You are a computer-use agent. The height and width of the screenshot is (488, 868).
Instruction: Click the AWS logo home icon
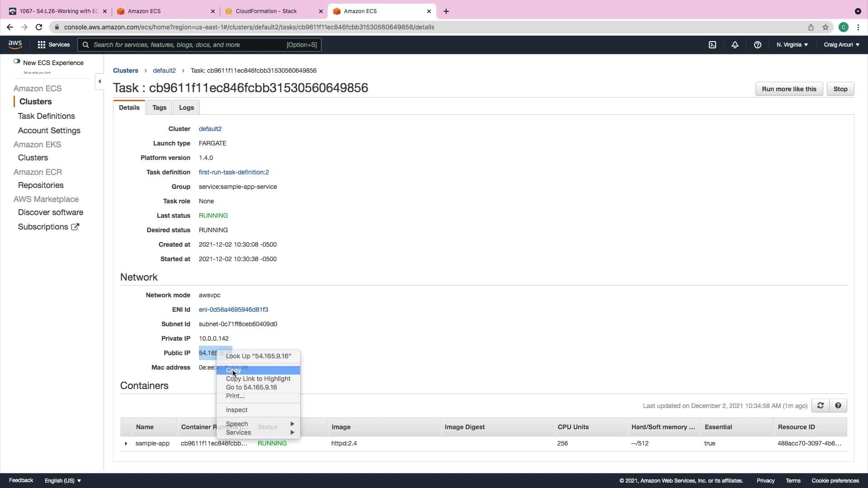(15, 44)
